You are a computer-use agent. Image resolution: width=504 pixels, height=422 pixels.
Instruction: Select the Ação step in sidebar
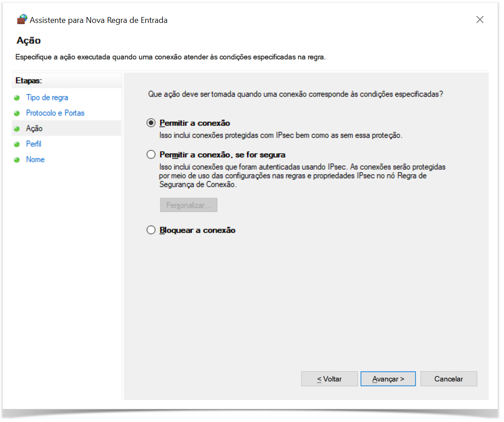coord(34,129)
